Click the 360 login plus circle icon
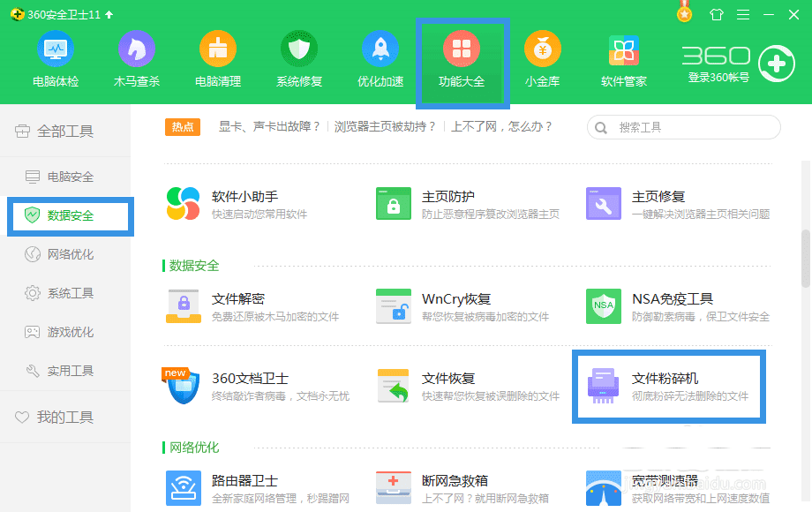 click(x=777, y=64)
